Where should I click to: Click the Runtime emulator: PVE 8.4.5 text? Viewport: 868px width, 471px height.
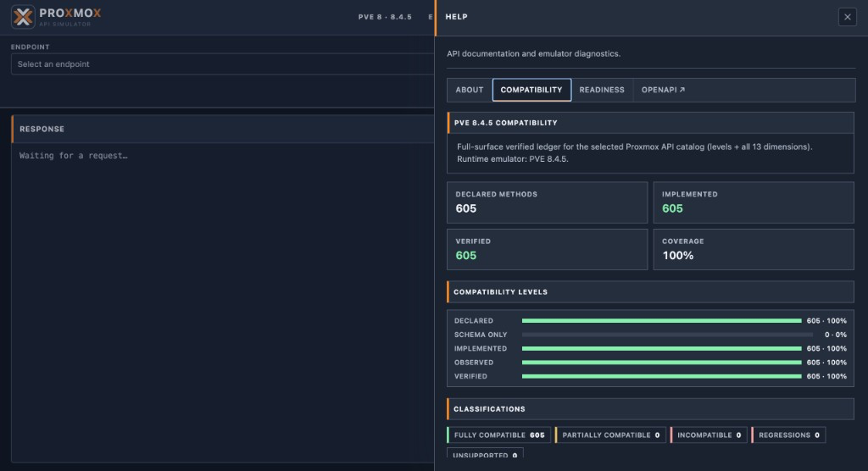[x=513, y=159]
